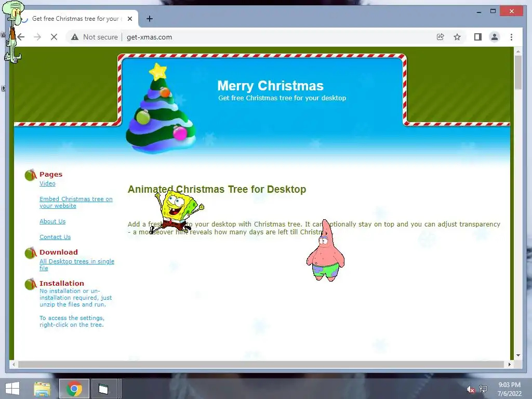The width and height of the screenshot is (532, 399).
Task: Click the muted volume tray icon
Action: (470, 390)
